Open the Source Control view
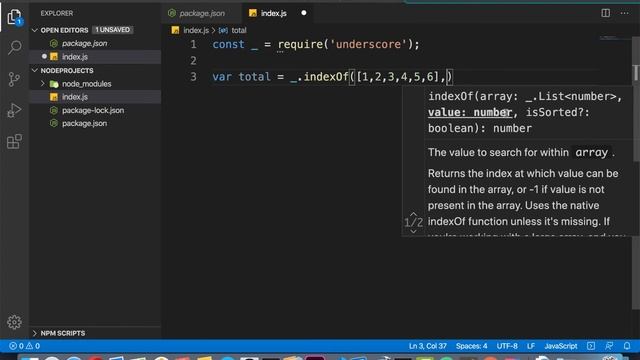 14,79
